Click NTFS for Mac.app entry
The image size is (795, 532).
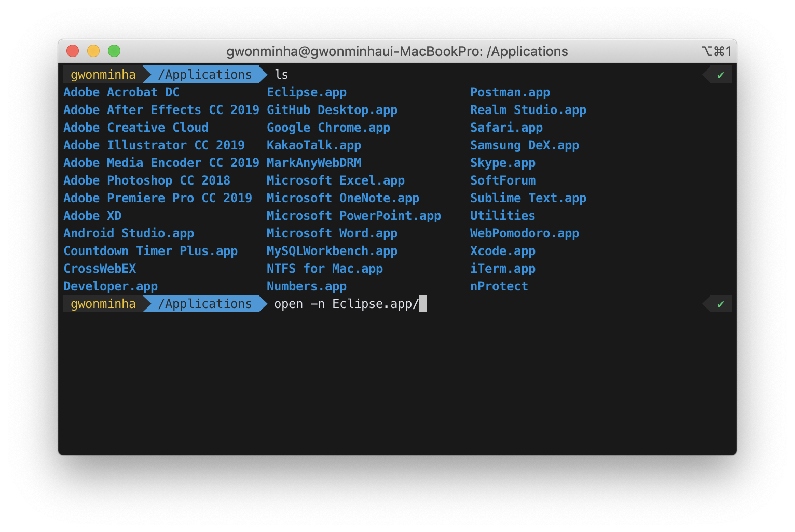click(x=325, y=269)
